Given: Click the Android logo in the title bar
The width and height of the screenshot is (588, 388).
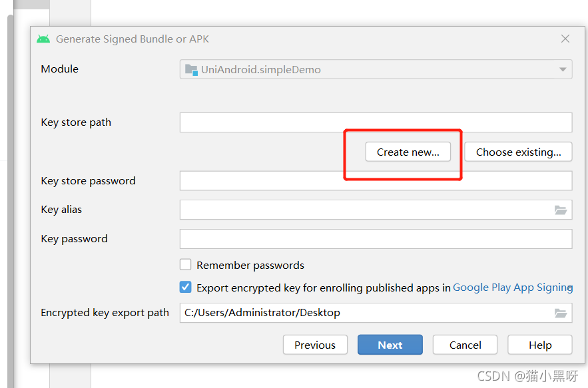Looking at the screenshot, I should pyautogui.click(x=43, y=39).
